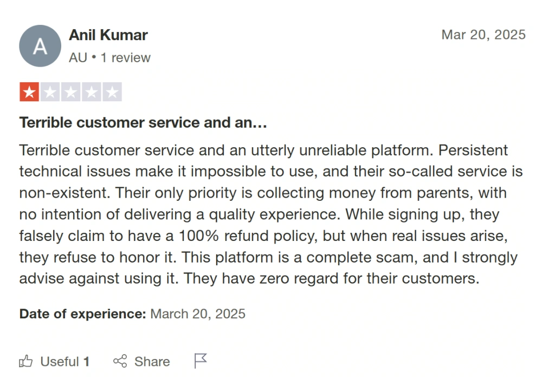Click the flag icon to report this review
This screenshot has height=392, width=555.
199,360
